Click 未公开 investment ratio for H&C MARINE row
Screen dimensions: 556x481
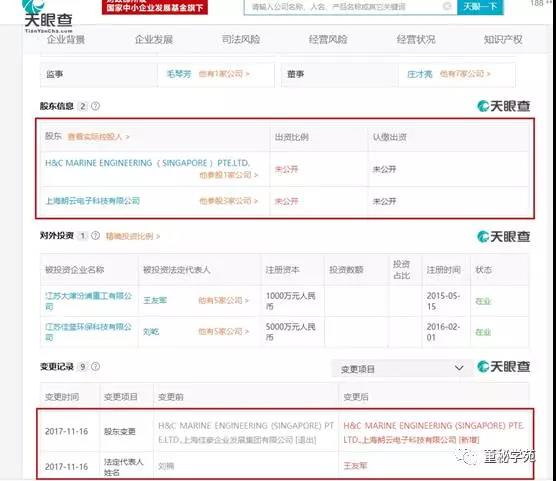(287, 169)
